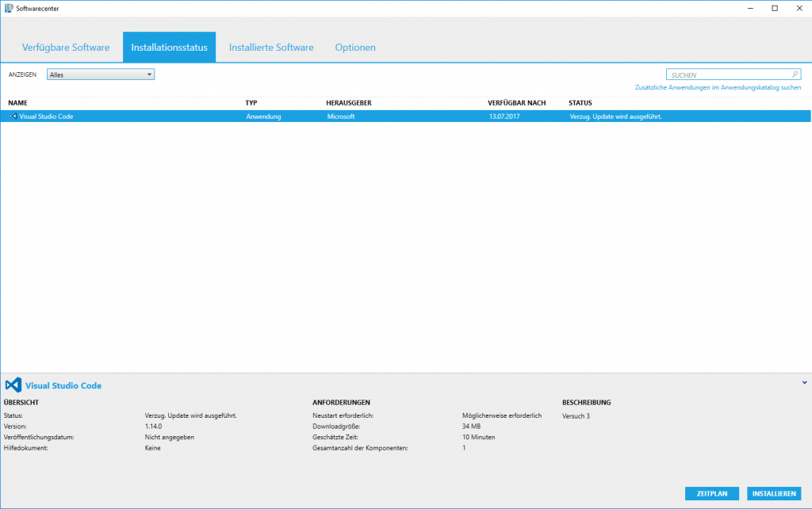Click the download size value 34 MB

tap(471, 427)
